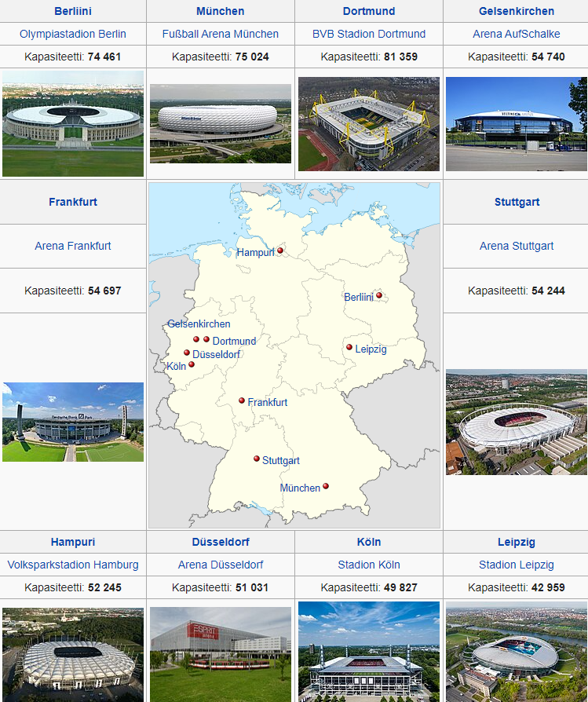The height and width of the screenshot is (702, 588).
Task: Click the Dortmund label on the map
Action: (234, 341)
